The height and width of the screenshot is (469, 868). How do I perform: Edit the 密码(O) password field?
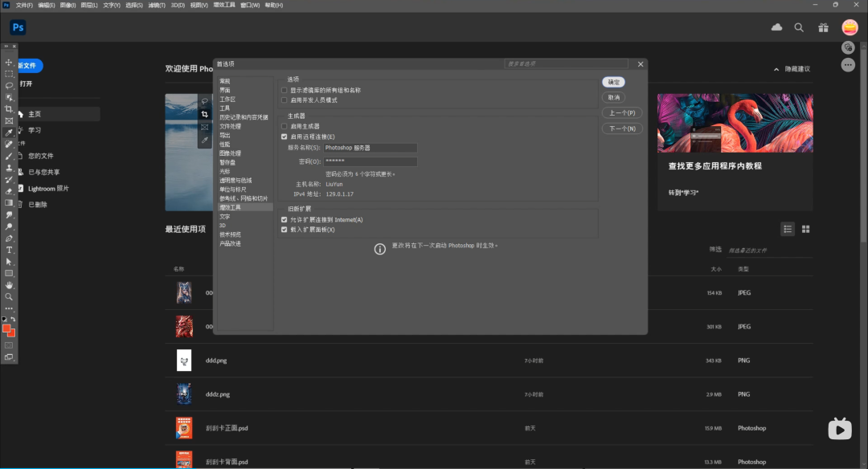point(370,161)
